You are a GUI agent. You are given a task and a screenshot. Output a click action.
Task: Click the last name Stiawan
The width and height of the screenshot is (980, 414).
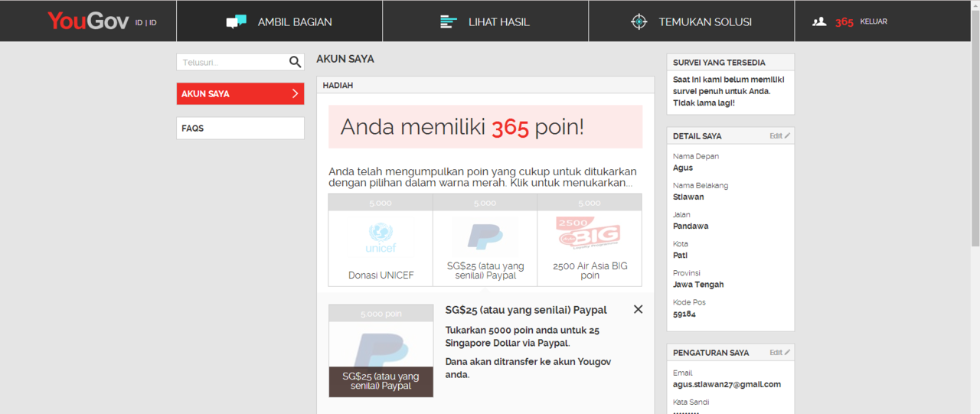688,197
